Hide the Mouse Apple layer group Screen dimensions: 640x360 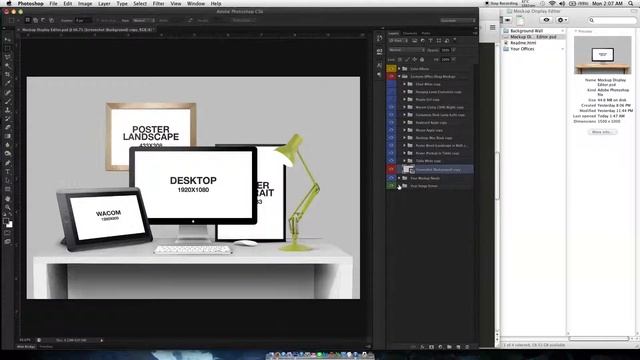[x=391, y=130]
